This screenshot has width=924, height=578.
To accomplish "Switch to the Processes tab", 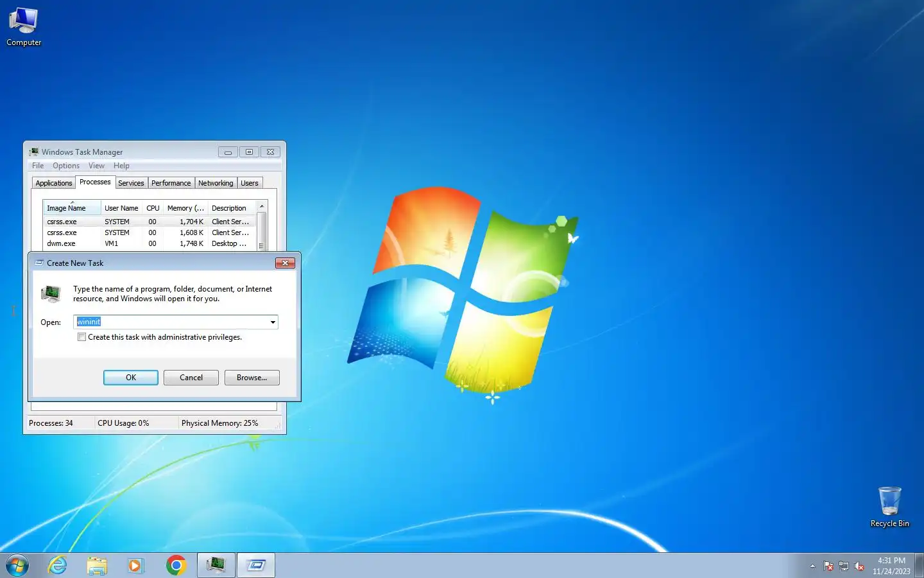I will 95,182.
